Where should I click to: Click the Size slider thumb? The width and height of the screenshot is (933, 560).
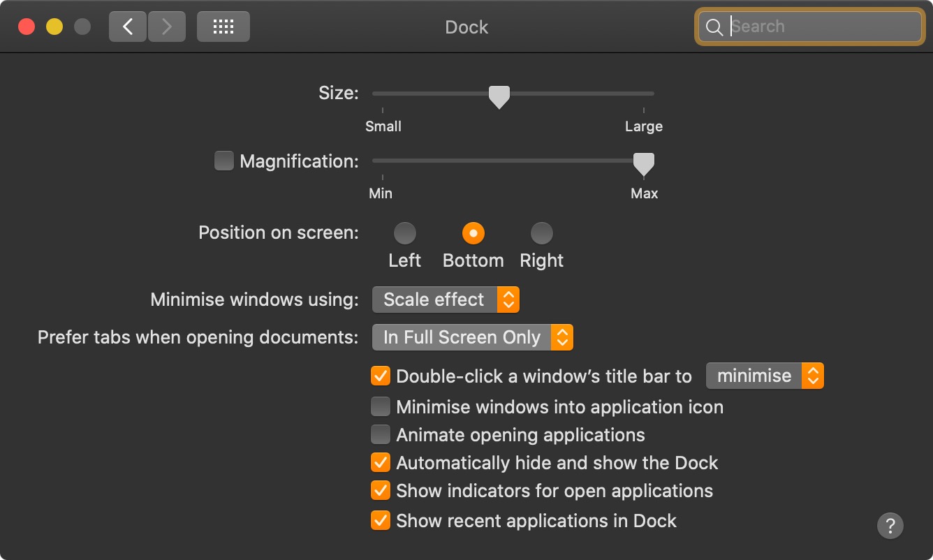pyautogui.click(x=499, y=96)
